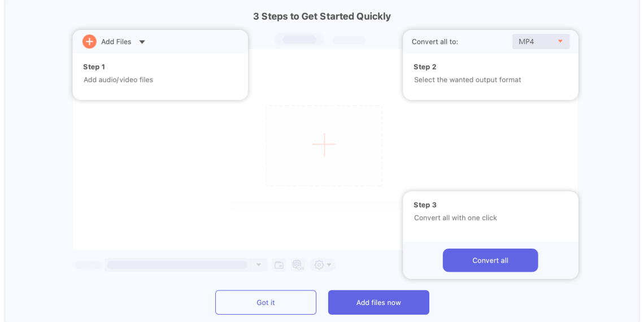Screen dimensions: 644x322
Task: Expand the Add Files dropdown arrow
Action: pyautogui.click(x=142, y=42)
